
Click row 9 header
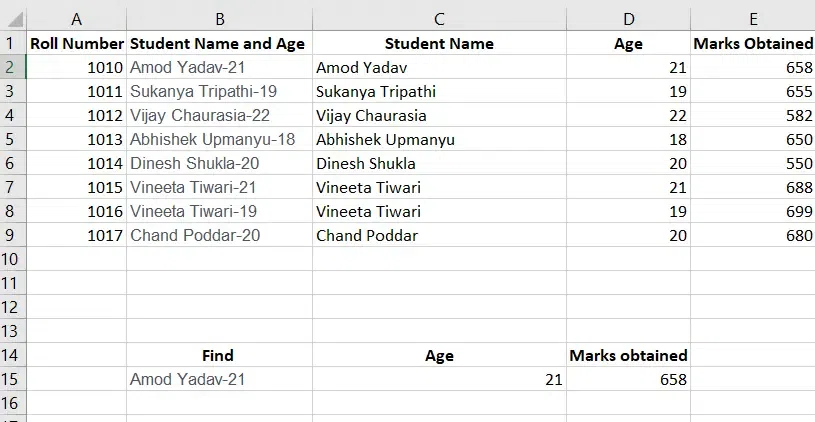pos(11,235)
